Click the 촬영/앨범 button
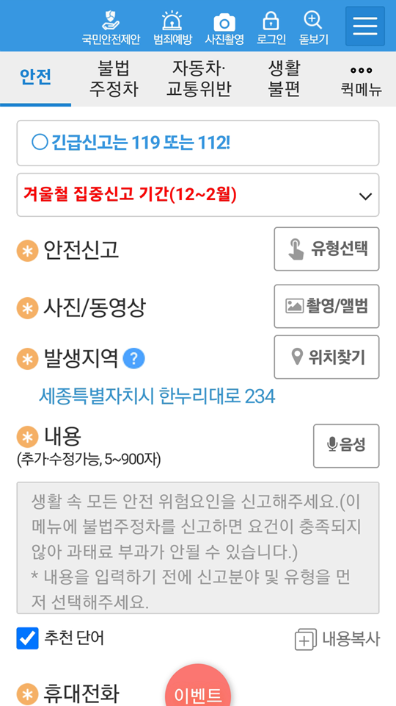The width and height of the screenshot is (396, 706). point(327,306)
